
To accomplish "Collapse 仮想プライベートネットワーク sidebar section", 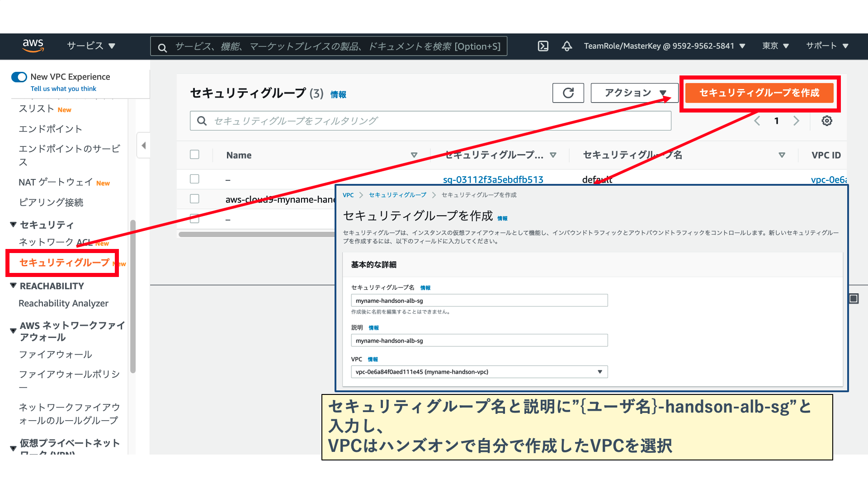I will coord(13,449).
